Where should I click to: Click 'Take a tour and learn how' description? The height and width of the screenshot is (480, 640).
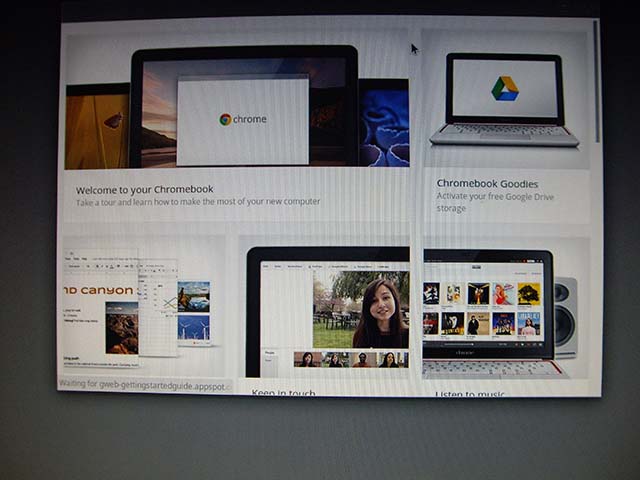pos(198,201)
